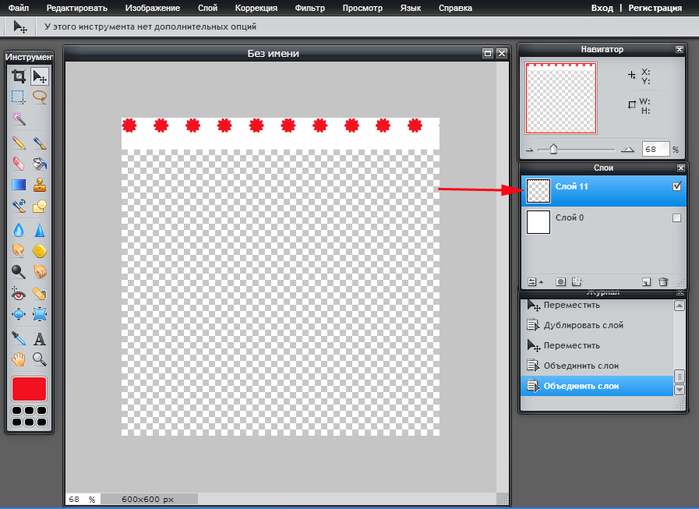The image size is (699, 509).
Task: Open the red foreground color swatch
Action: click(29, 389)
